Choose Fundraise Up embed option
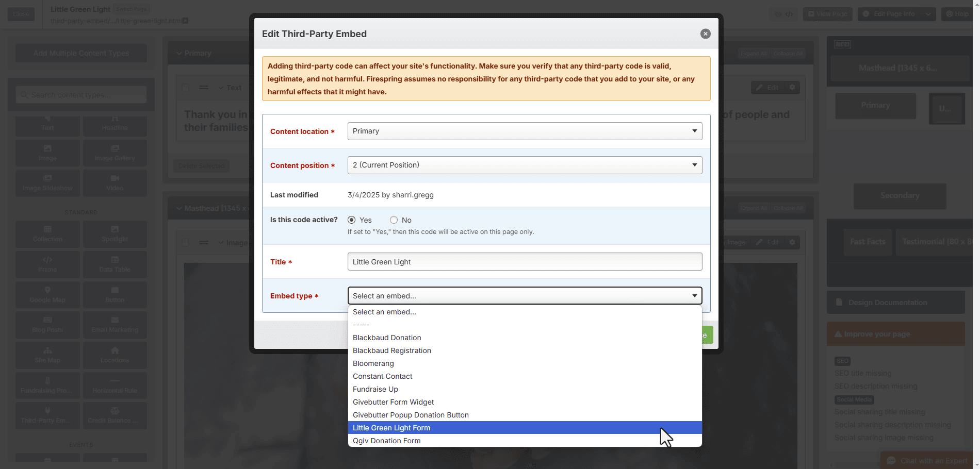The width and height of the screenshot is (980, 469). tap(525, 389)
